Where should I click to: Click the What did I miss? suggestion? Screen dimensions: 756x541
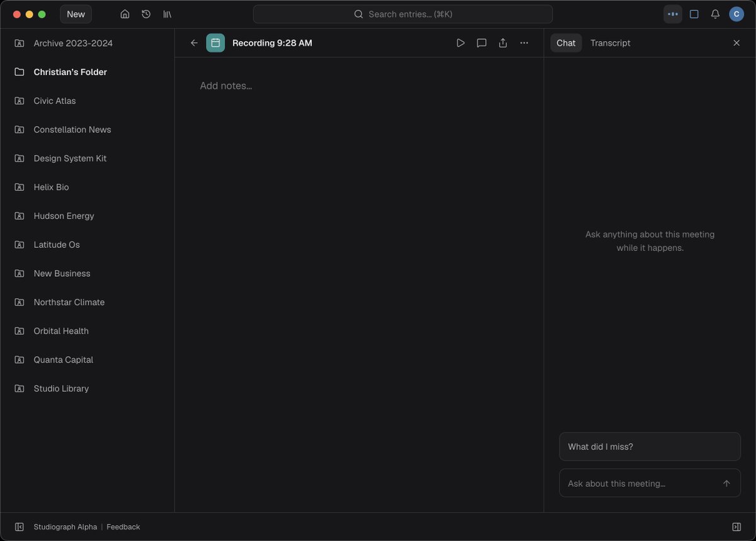650,446
